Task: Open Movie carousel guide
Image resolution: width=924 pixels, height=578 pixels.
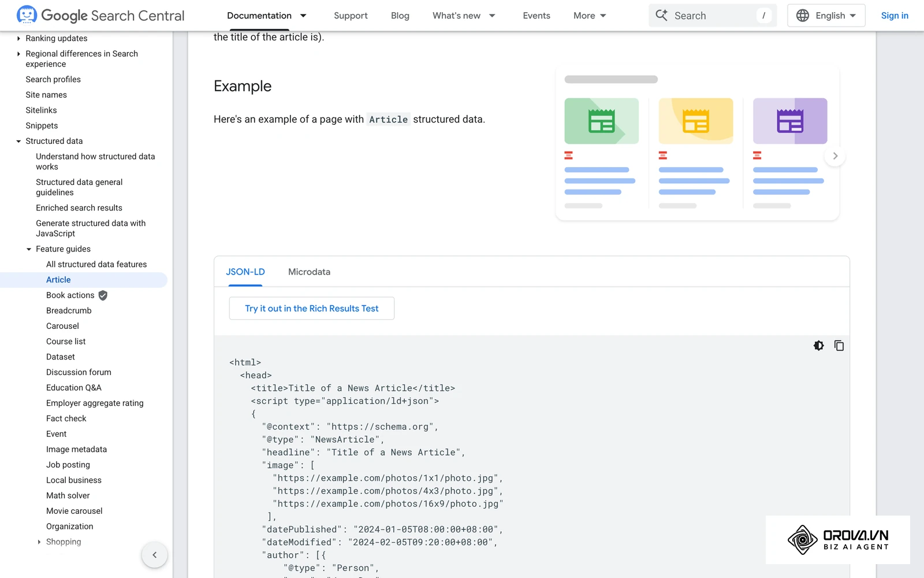Action: click(x=74, y=511)
